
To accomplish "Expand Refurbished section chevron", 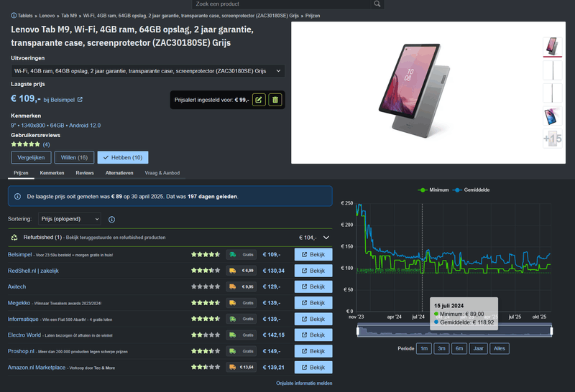I will tap(326, 238).
